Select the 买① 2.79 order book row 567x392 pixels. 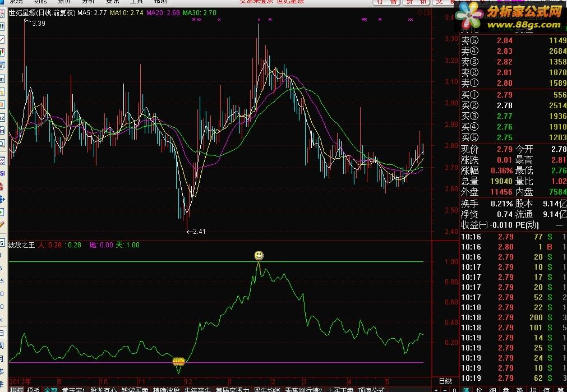point(514,95)
